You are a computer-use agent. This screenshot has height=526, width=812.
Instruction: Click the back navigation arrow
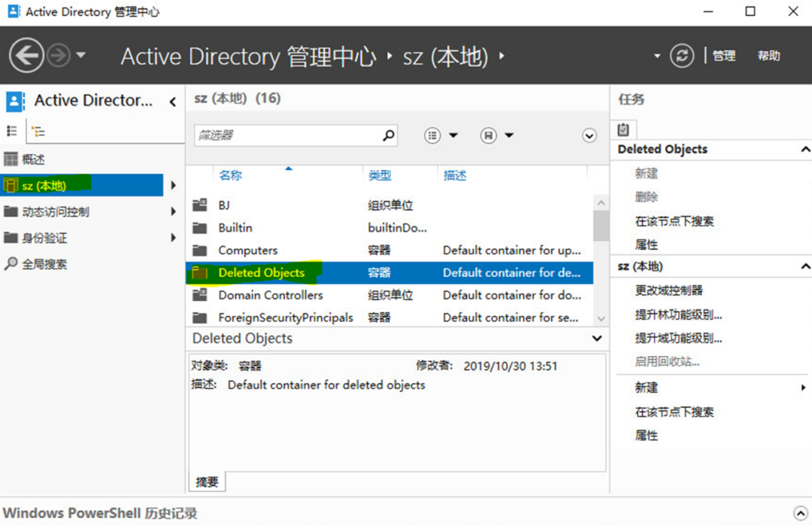click(x=25, y=55)
